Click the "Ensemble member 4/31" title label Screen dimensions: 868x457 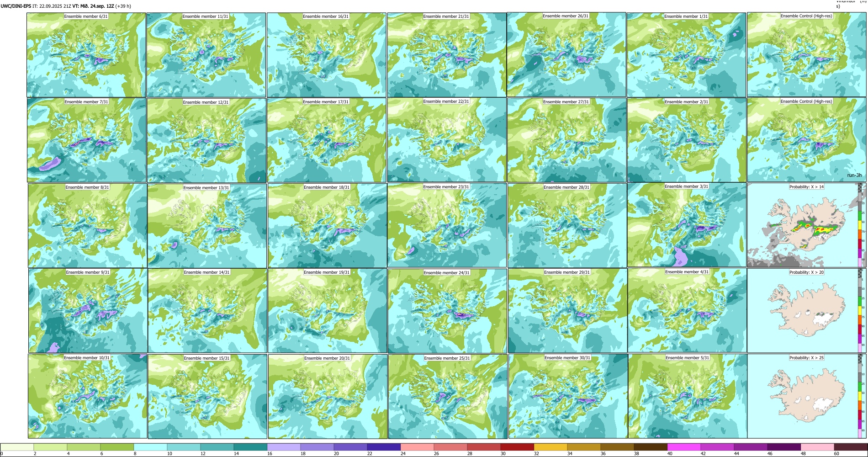pos(687,272)
